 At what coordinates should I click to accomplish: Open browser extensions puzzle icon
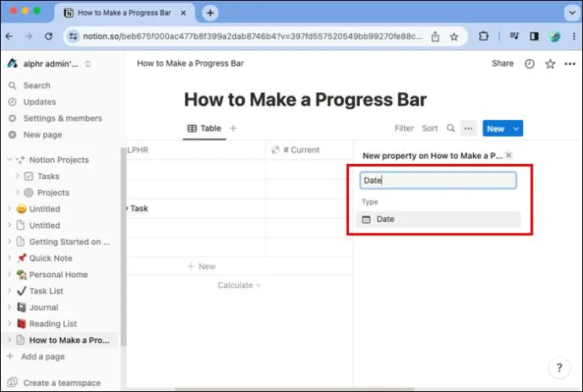[483, 36]
